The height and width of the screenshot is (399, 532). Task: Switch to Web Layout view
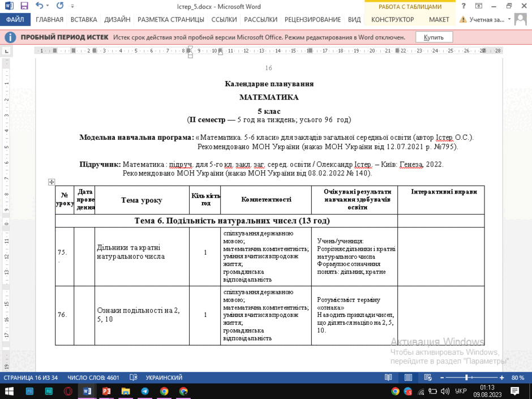click(428, 377)
